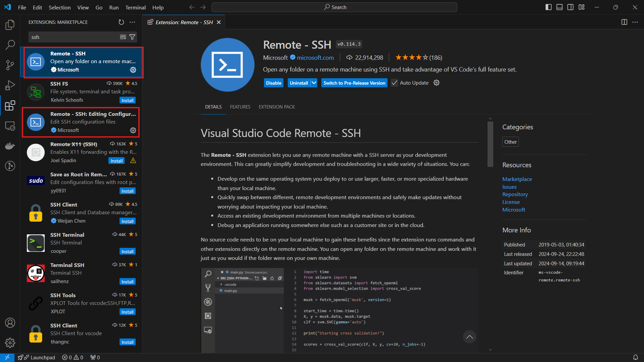Screen dimensions: 644x362
Task: Go back with the navigation arrow
Action: pos(192,7)
